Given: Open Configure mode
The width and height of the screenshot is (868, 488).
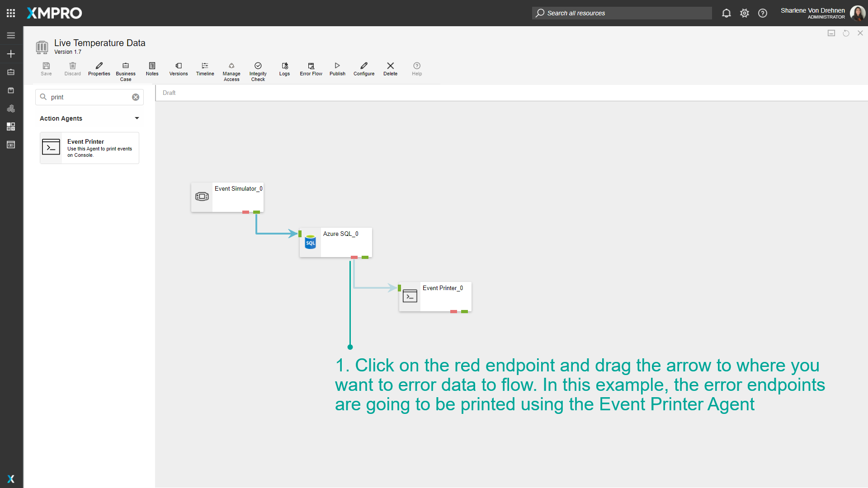Looking at the screenshot, I should [x=363, y=69].
